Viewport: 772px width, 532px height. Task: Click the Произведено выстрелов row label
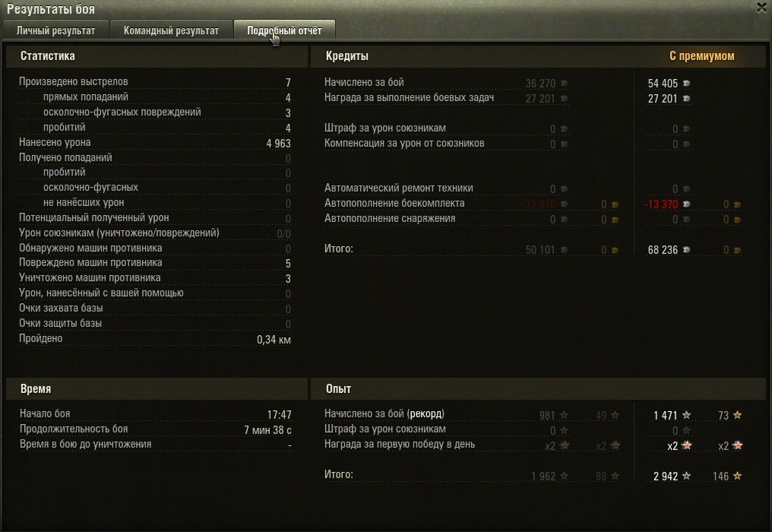click(x=74, y=82)
